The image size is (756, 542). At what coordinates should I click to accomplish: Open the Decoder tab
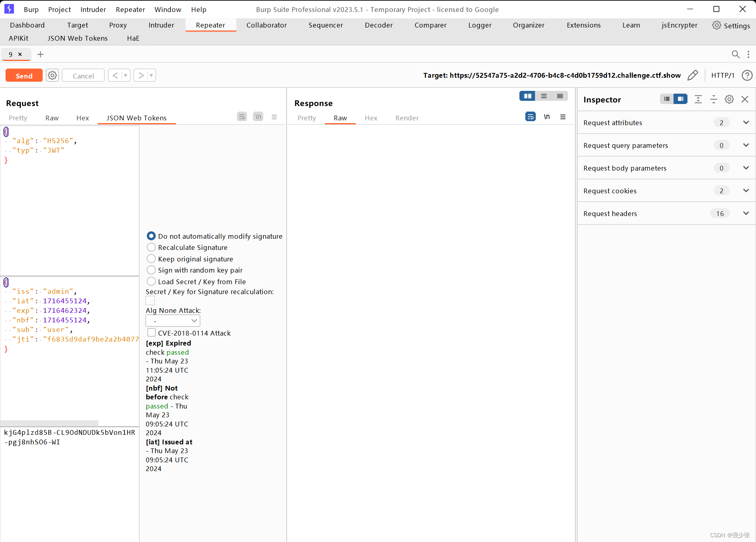[x=378, y=25]
